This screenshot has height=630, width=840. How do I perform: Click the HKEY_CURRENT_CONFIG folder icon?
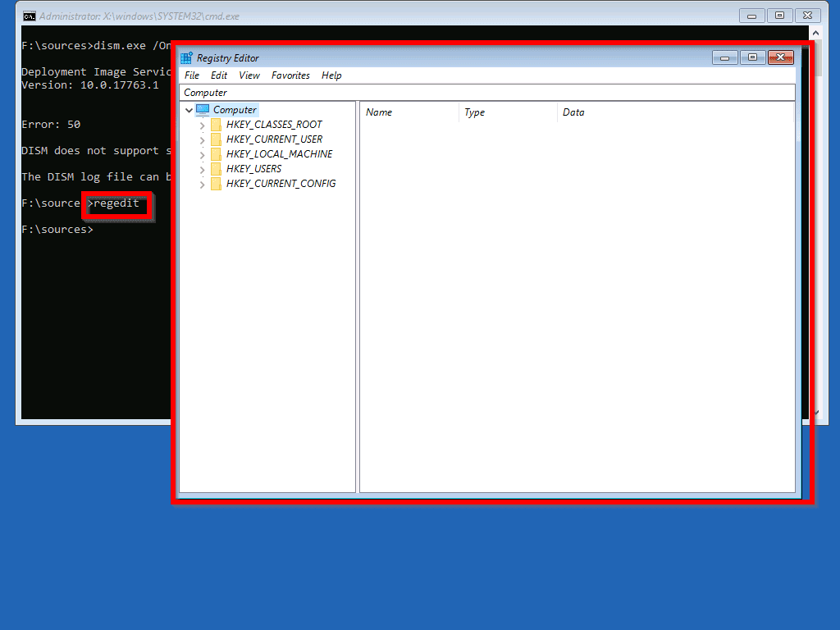pos(217,184)
